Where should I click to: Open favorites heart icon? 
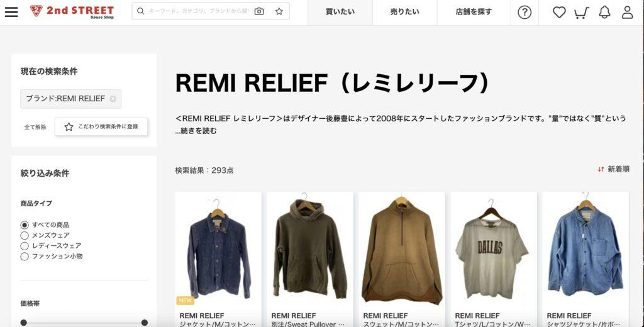click(559, 13)
